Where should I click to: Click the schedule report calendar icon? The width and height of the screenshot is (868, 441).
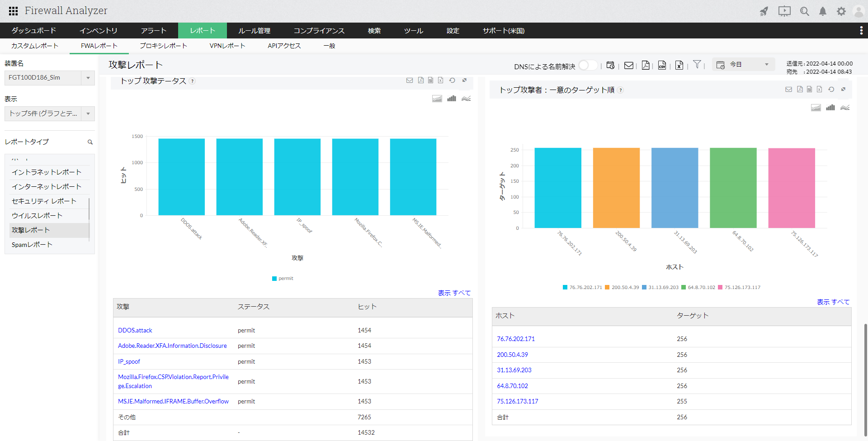(610, 66)
